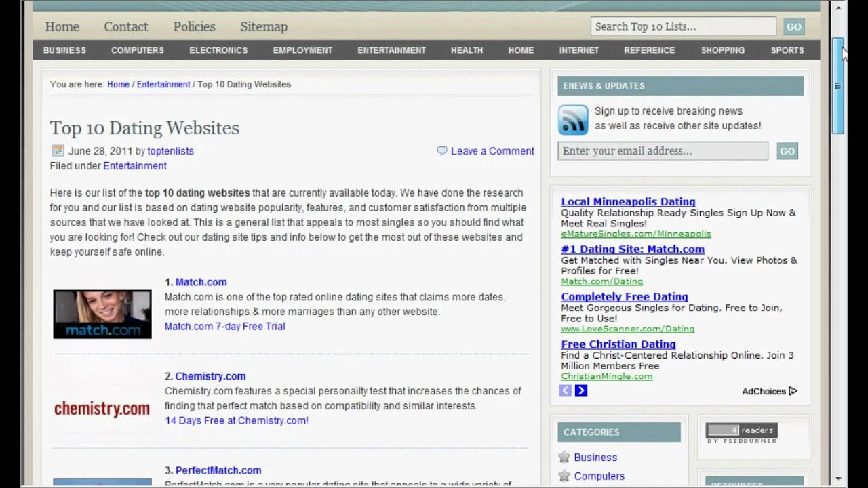
Task: Open Completely Free Dating ad
Action: point(625,296)
